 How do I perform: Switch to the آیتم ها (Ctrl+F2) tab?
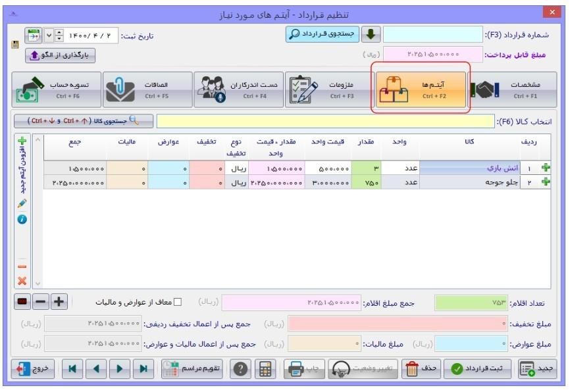pos(421,89)
